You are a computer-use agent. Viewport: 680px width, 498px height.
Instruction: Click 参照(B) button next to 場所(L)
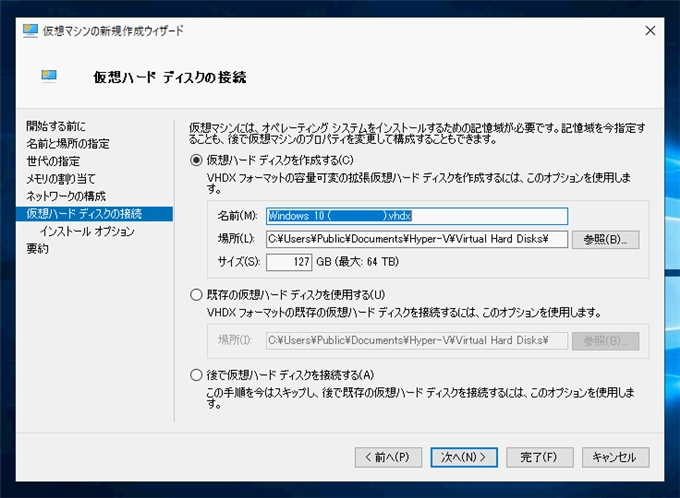(x=605, y=239)
